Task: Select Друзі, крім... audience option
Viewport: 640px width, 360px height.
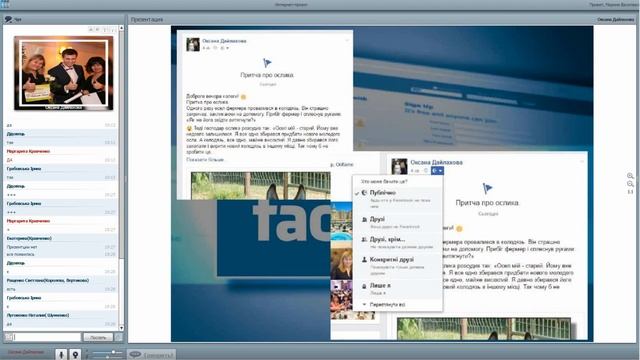Action: click(x=398, y=242)
